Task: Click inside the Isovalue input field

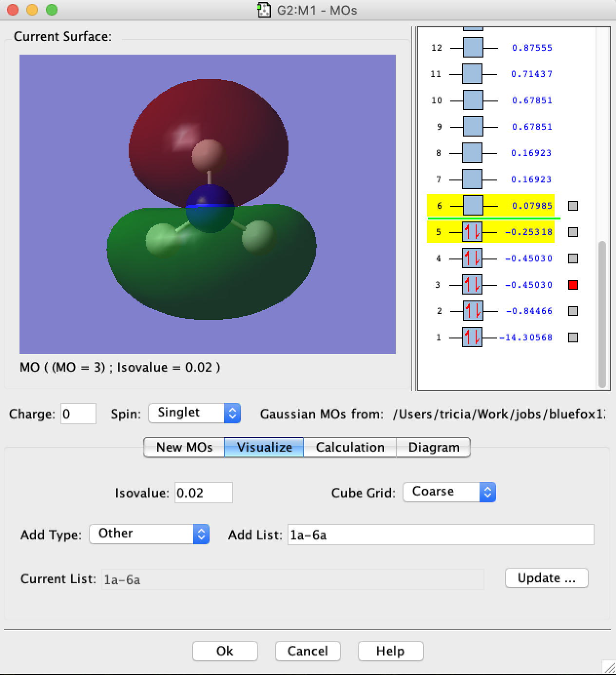Action: tap(203, 492)
